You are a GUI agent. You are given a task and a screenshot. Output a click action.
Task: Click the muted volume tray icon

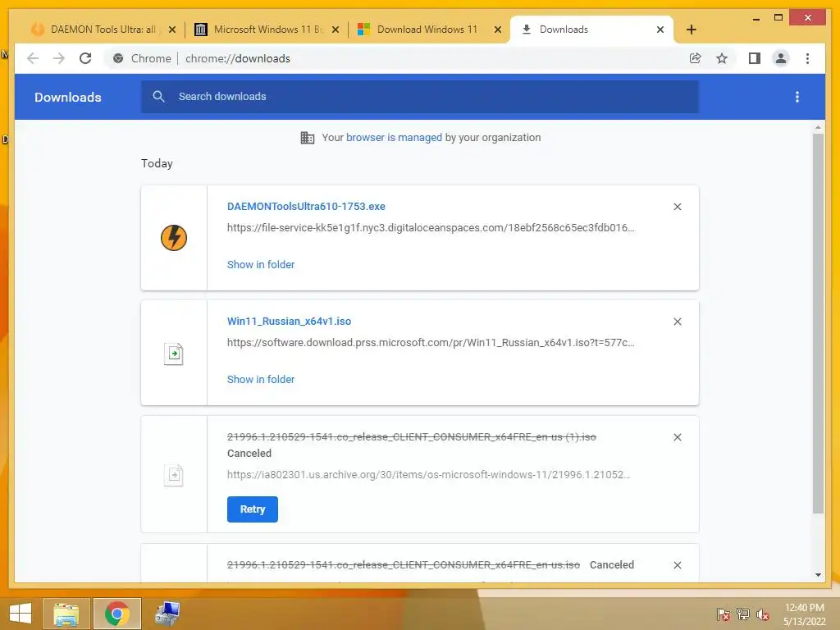[x=763, y=614]
